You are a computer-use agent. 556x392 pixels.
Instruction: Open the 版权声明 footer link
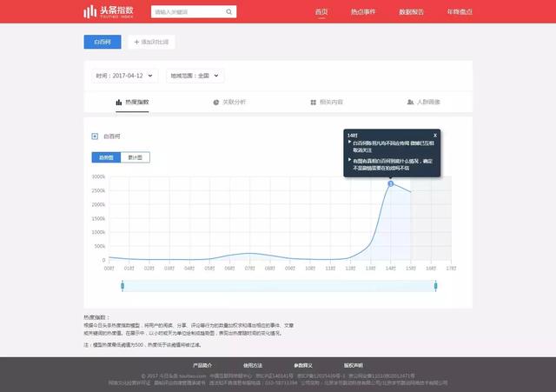click(354, 365)
